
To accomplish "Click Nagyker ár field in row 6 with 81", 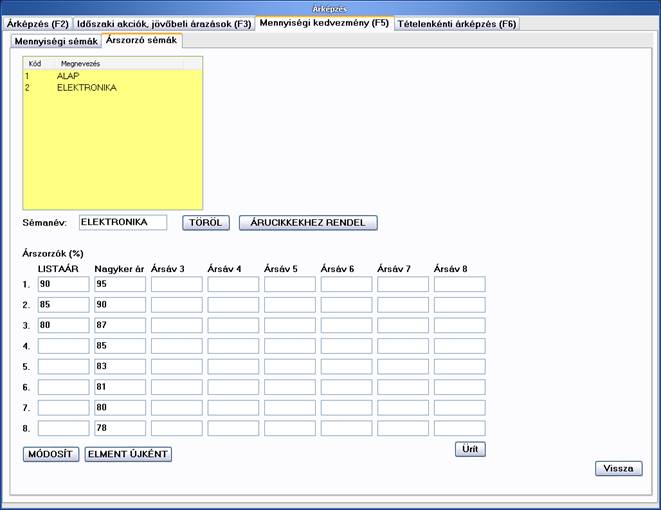I will (x=120, y=387).
